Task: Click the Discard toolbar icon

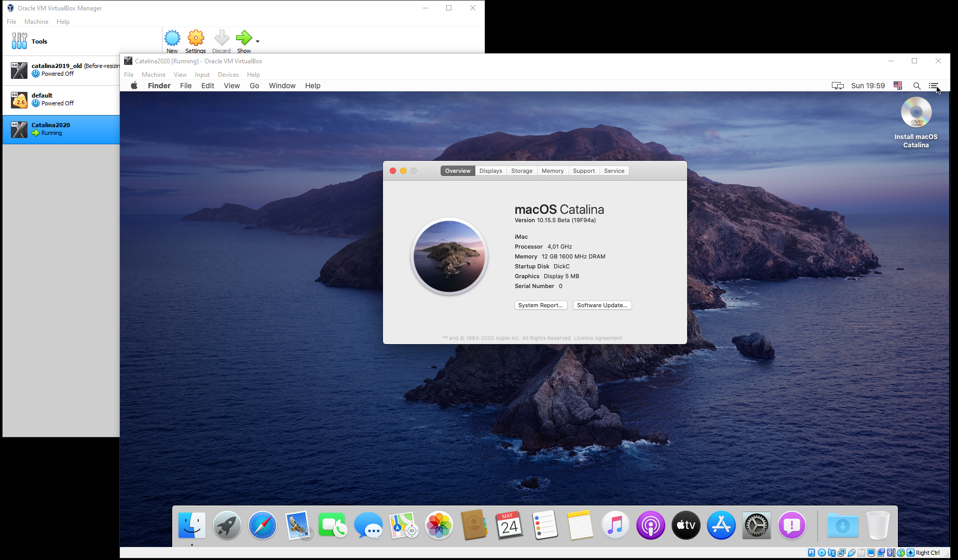Action: point(222,38)
